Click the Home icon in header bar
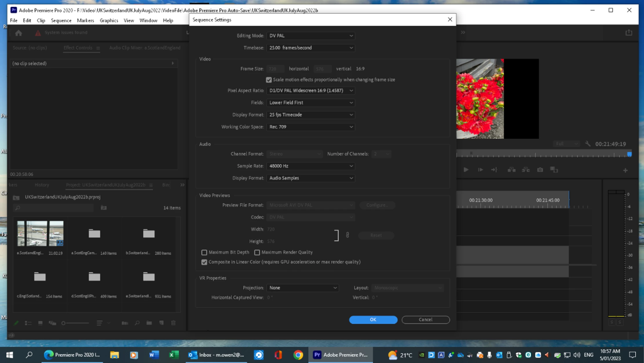Screen dimensions: 644x363 coord(19,33)
